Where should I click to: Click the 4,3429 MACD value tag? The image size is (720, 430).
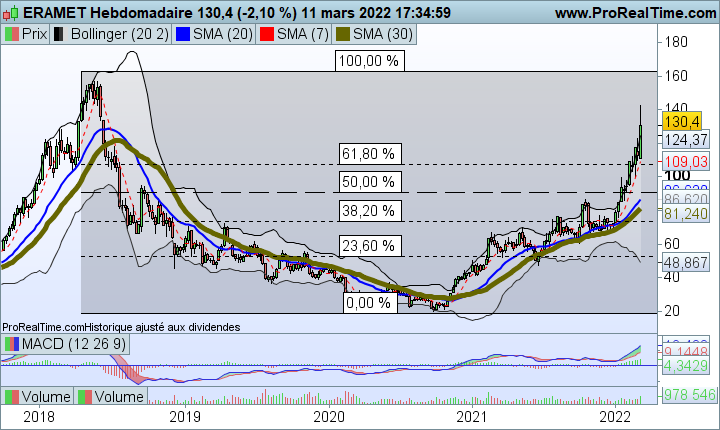click(x=686, y=366)
